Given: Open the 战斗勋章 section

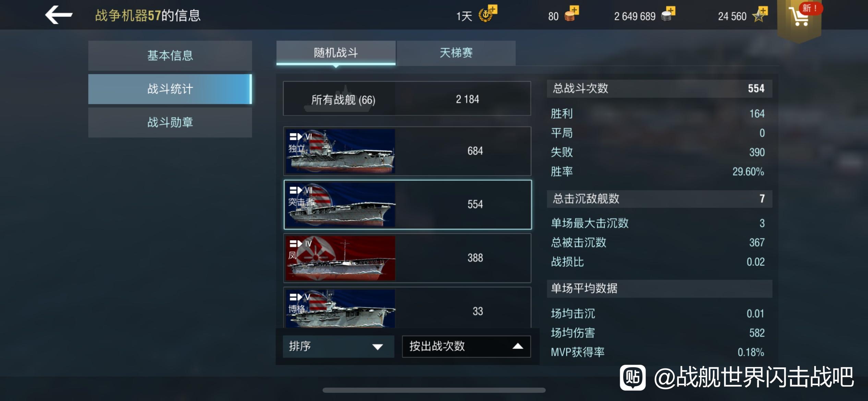Looking at the screenshot, I should [x=170, y=122].
